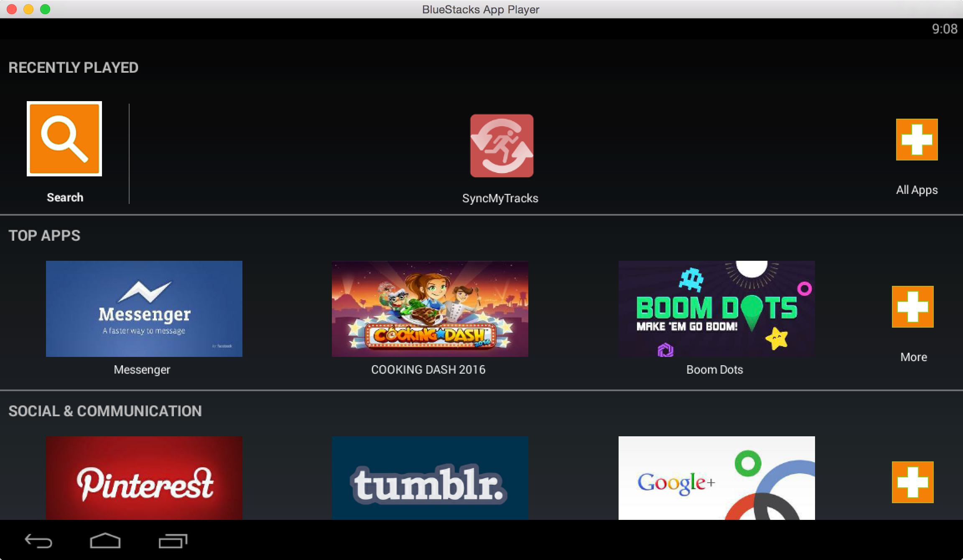This screenshot has width=963, height=560.
Task: Tap the Android back arrow icon
Action: pyautogui.click(x=38, y=541)
